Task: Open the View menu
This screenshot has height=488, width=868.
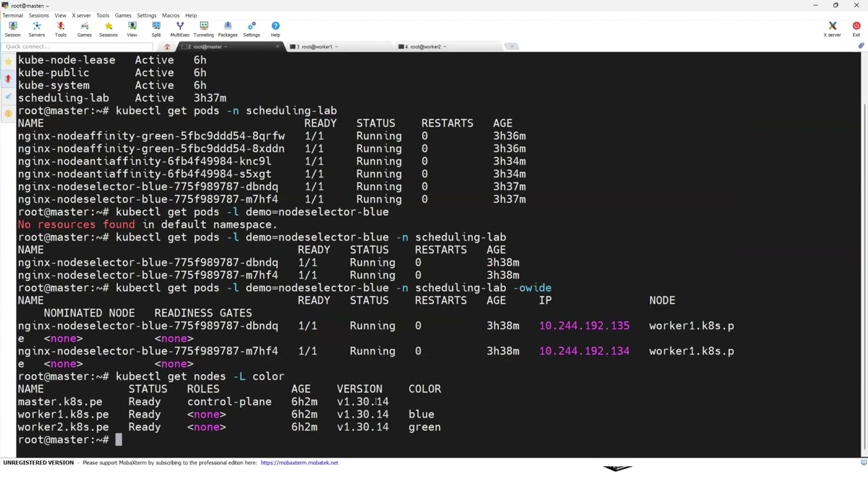Action: point(60,15)
